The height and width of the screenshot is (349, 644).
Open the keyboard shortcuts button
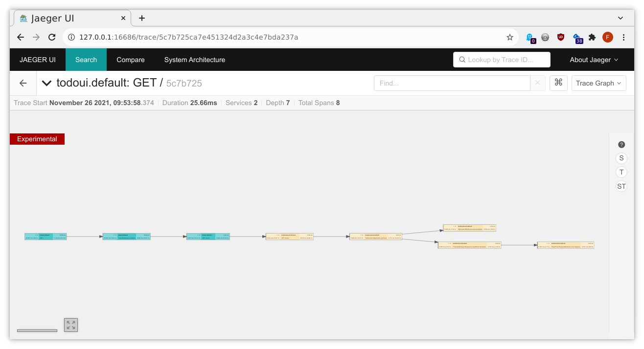coord(558,83)
